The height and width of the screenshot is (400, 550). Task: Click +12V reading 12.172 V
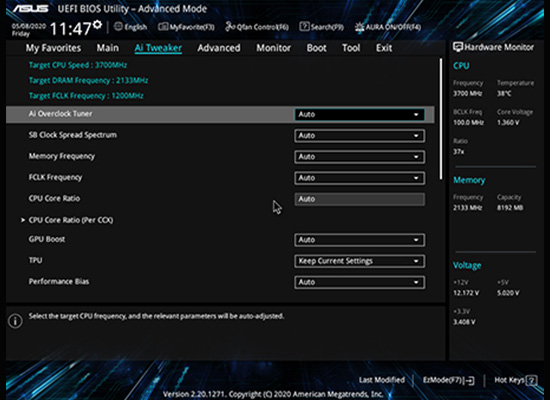tap(466, 293)
